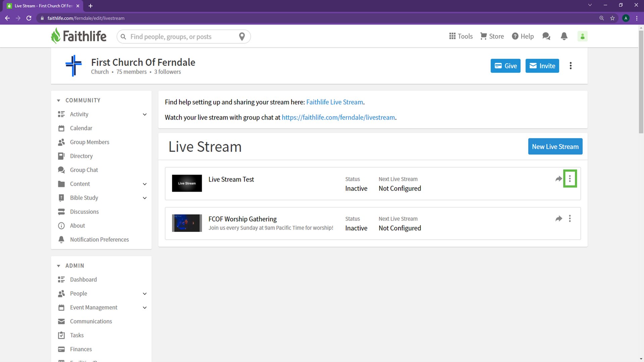Open a new browser tab
644x362 pixels.
click(x=91, y=6)
